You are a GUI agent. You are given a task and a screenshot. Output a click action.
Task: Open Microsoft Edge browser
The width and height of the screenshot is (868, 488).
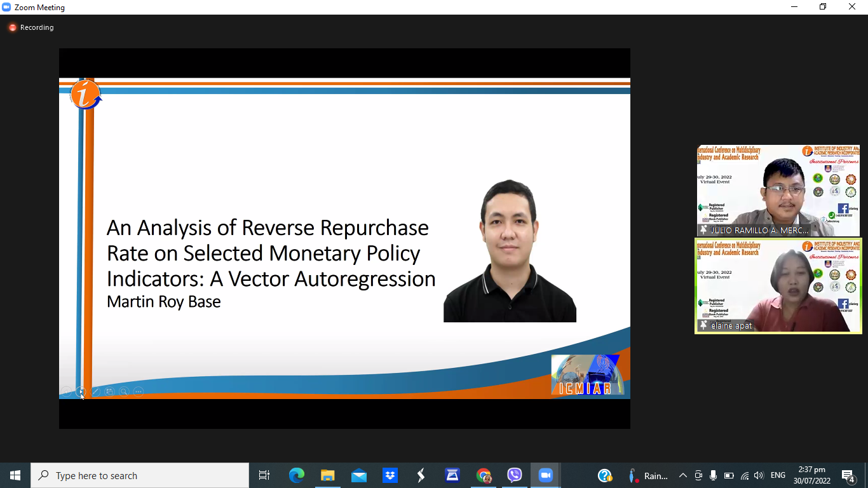tap(297, 475)
